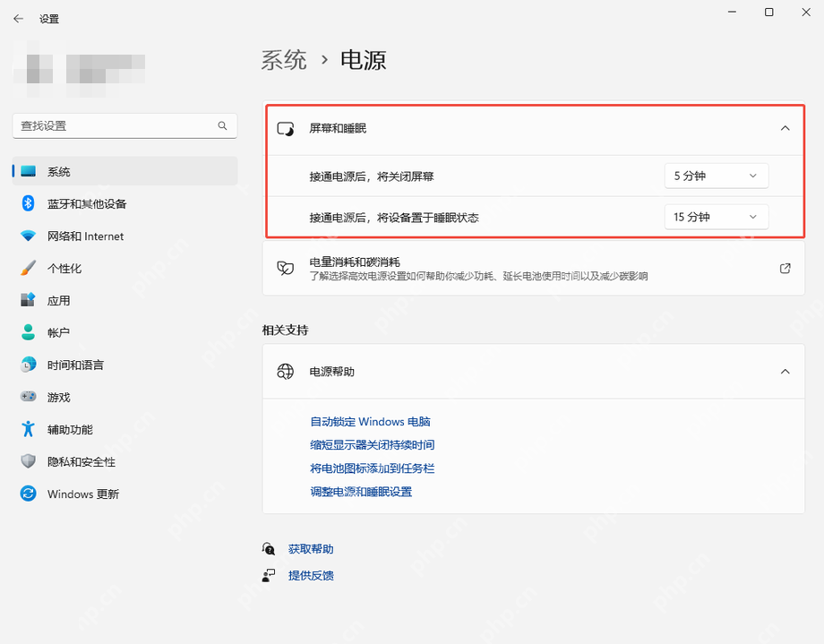Open 时间和语言 settings page
This screenshot has height=644, width=824.
(x=125, y=365)
